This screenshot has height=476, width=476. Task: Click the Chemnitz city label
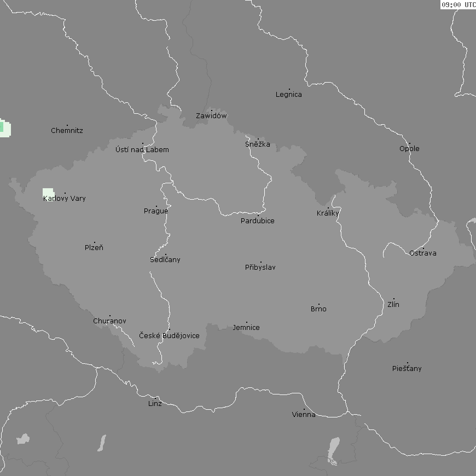[x=67, y=130]
